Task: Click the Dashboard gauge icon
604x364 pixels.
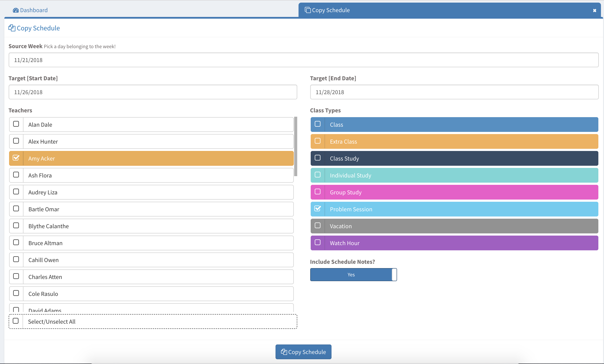Action: pyautogui.click(x=16, y=10)
